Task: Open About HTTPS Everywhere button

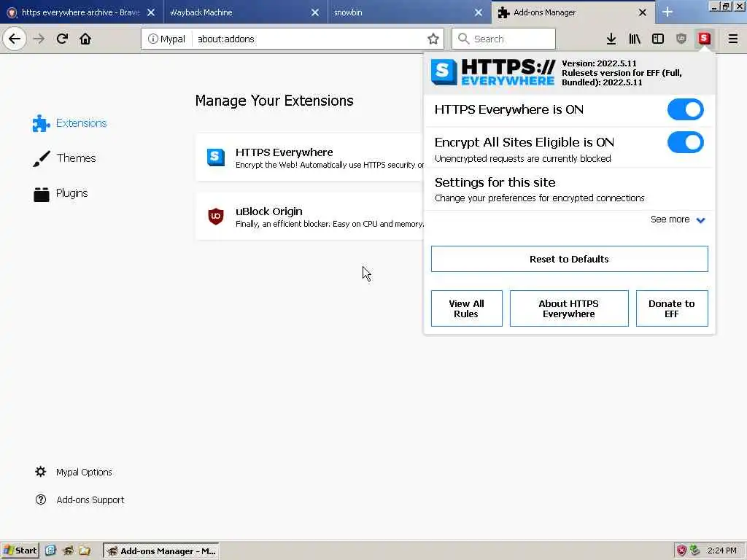Action: 569,308
